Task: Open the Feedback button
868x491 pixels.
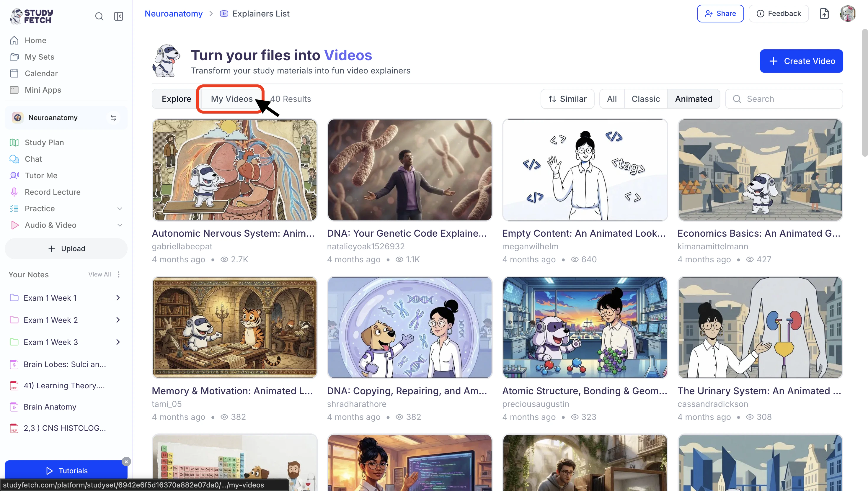Action: coord(779,14)
